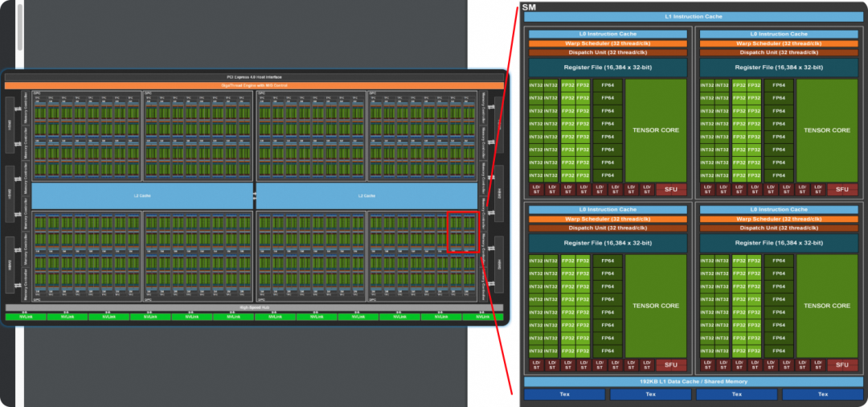Select the GigaThread Engine with MIG Control bar
The image size is (868, 407).
(x=254, y=86)
